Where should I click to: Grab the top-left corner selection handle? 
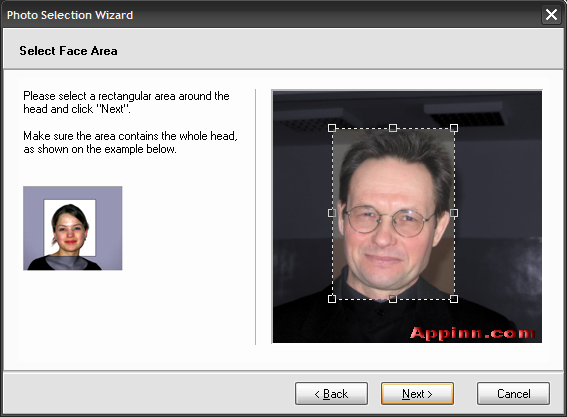coord(332,128)
